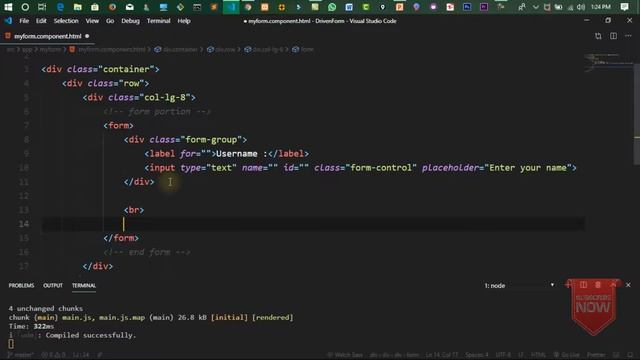Open Task View on the taskbar
The height and width of the screenshot is (360, 640).
pos(42,7)
